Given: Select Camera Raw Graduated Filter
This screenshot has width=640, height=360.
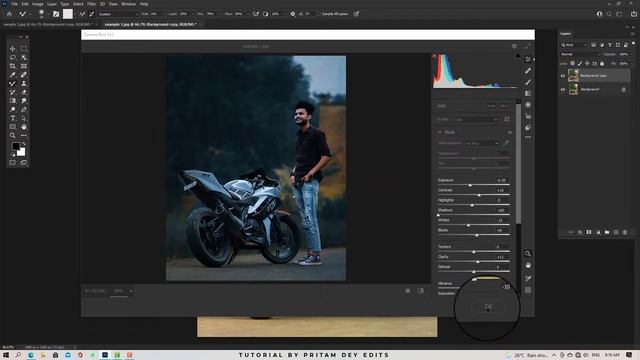Looking at the screenshot, I should click(528, 93).
